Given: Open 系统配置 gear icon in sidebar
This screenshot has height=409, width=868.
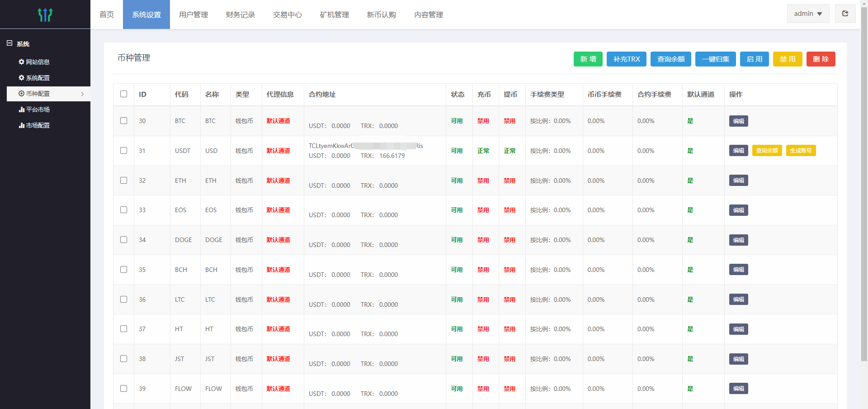Looking at the screenshot, I should pyautogui.click(x=21, y=78).
